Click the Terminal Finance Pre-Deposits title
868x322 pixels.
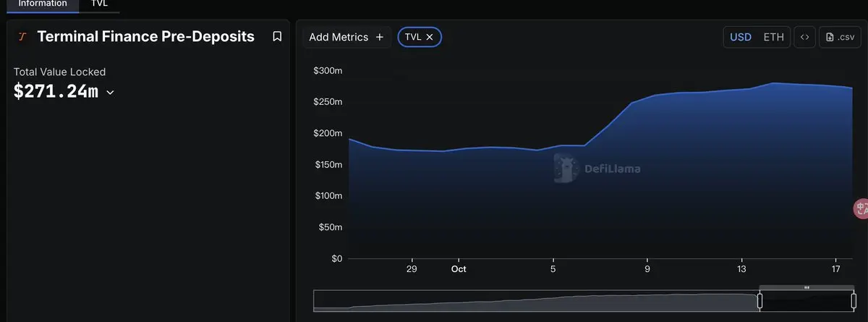(145, 37)
